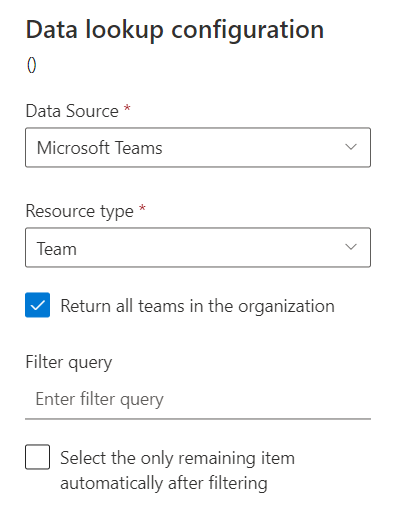Expand the Resource type chevron arrow
This screenshot has height=520, width=401.
click(351, 247)
